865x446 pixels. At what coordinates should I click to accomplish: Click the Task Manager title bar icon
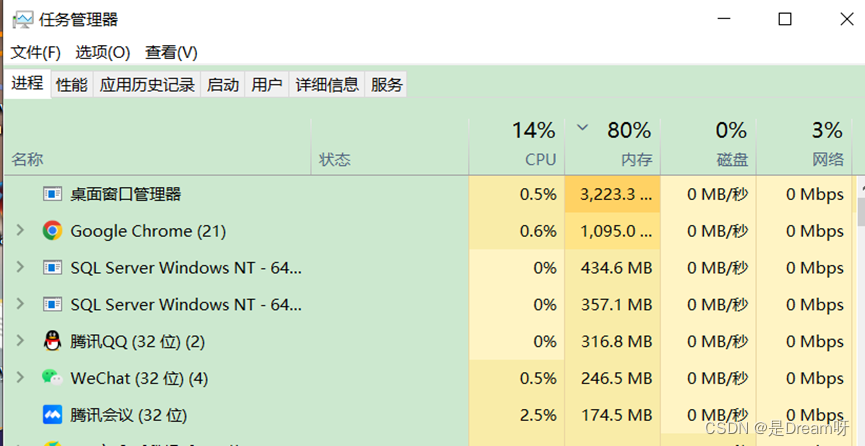(23, 20)
